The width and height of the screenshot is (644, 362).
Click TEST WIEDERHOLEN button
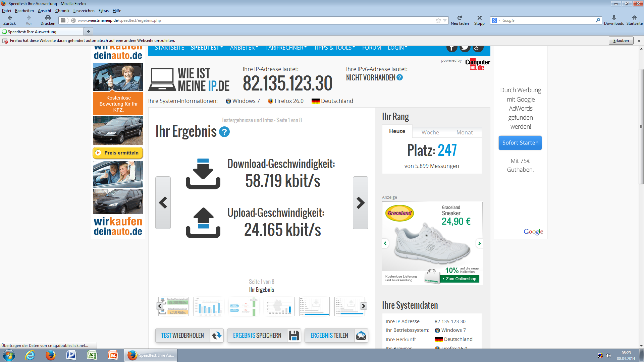[190, 336]
